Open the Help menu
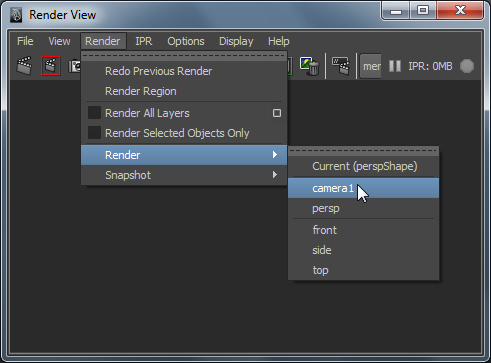The width and height of the screenshot is (491, 363). [279, 41]
